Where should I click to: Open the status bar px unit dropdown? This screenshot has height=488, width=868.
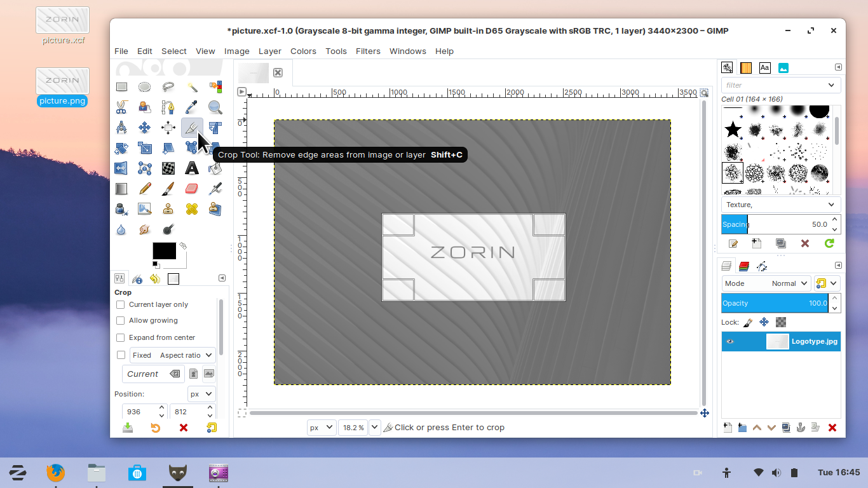tap(322, 428)
